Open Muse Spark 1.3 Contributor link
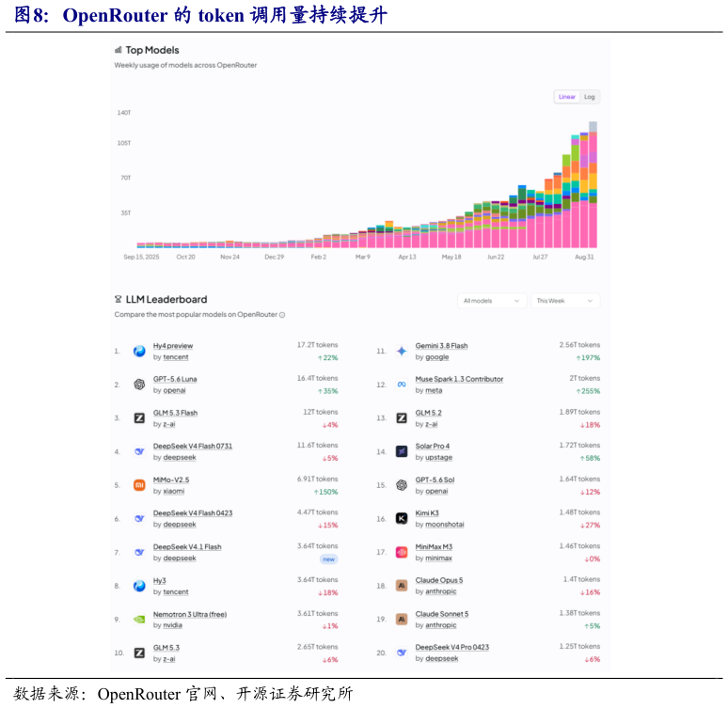 [x=459, y=379]
